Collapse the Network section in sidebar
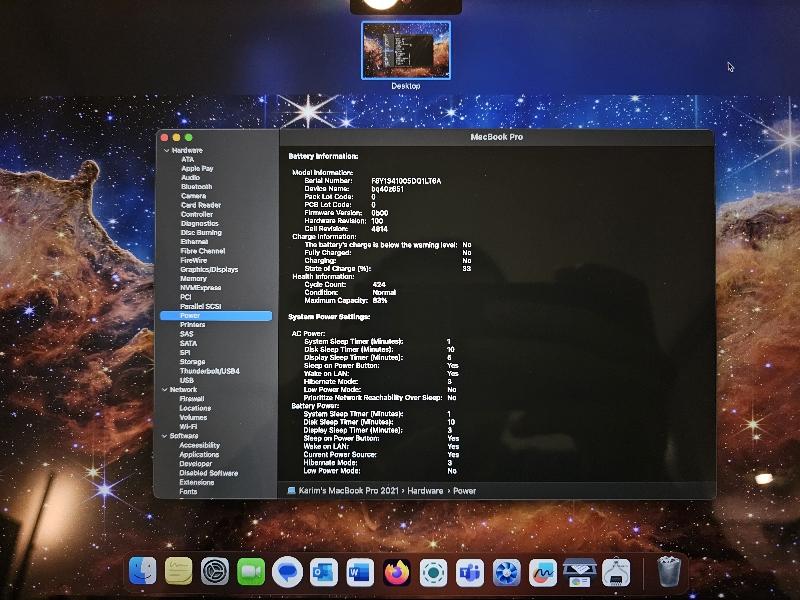The image size is (800, 600). click(166, 389)
